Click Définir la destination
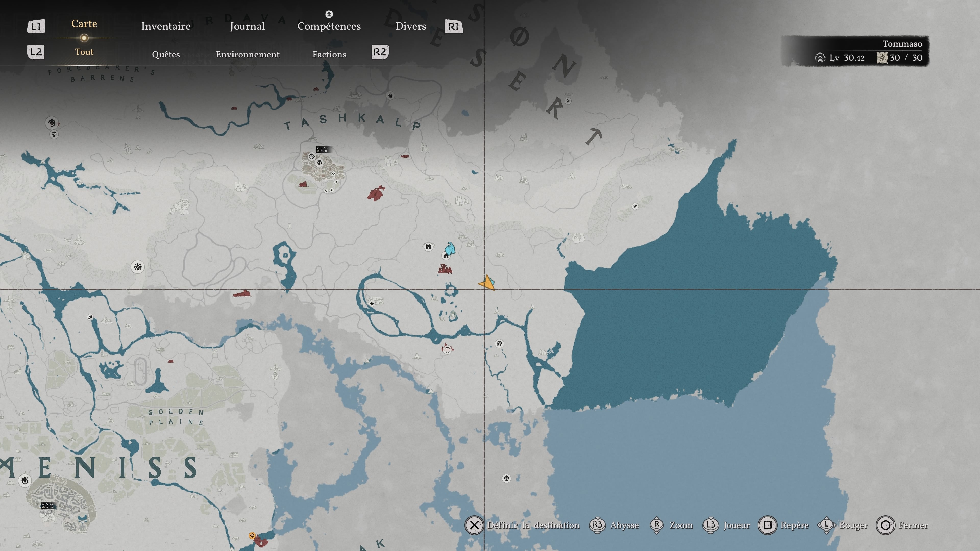Viewport: 980px width, 551px height. [533, 525]
